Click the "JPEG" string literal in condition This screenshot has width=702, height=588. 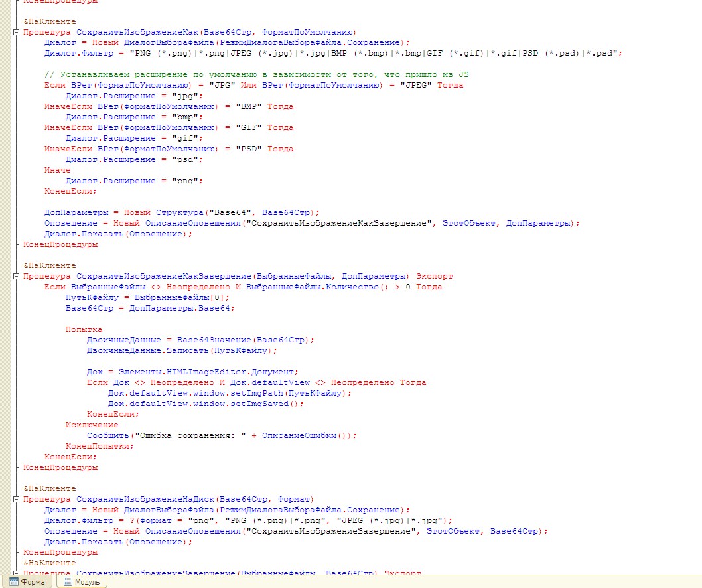[x=415, y=85]
